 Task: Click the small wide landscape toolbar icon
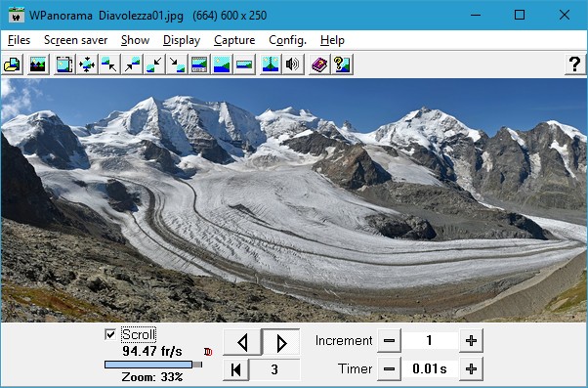[244, 65]
